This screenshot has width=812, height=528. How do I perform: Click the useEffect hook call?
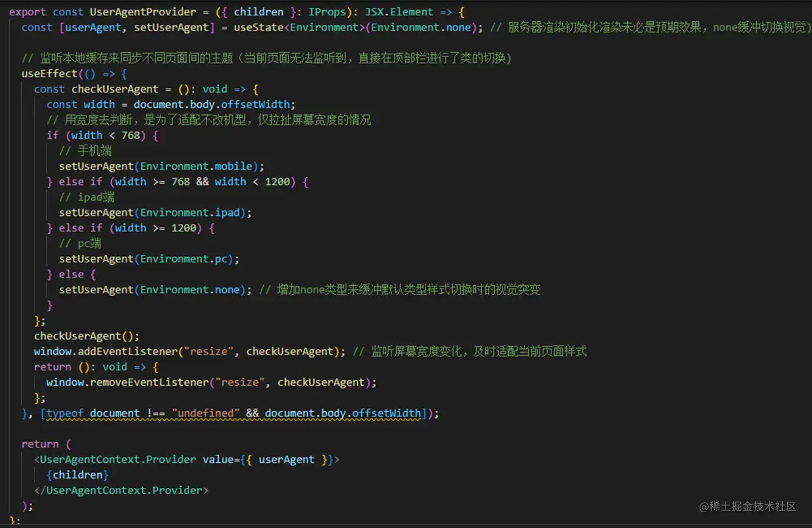coord(50,74)
